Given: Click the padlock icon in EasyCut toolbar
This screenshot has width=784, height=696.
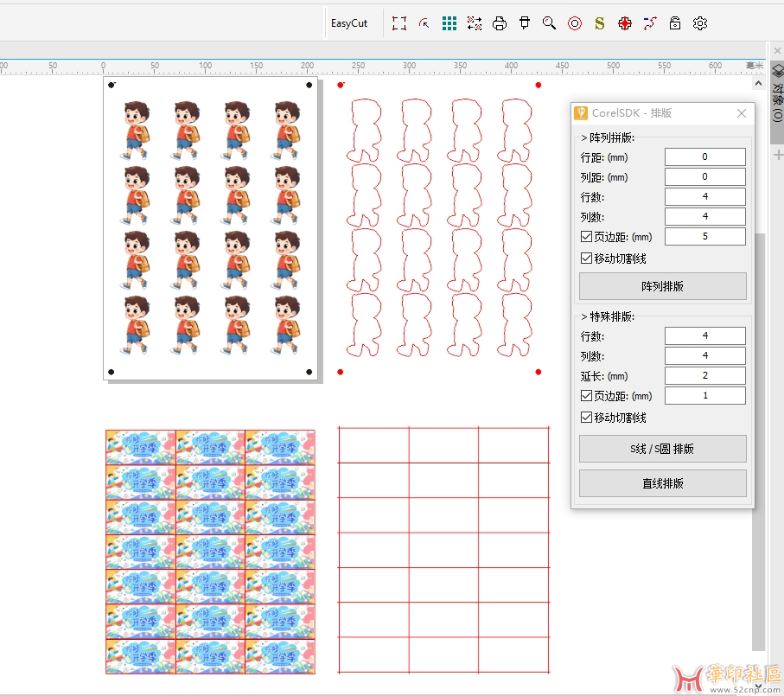Looking at the screenshot, I should pyautogui.click(x=675, y=23).
